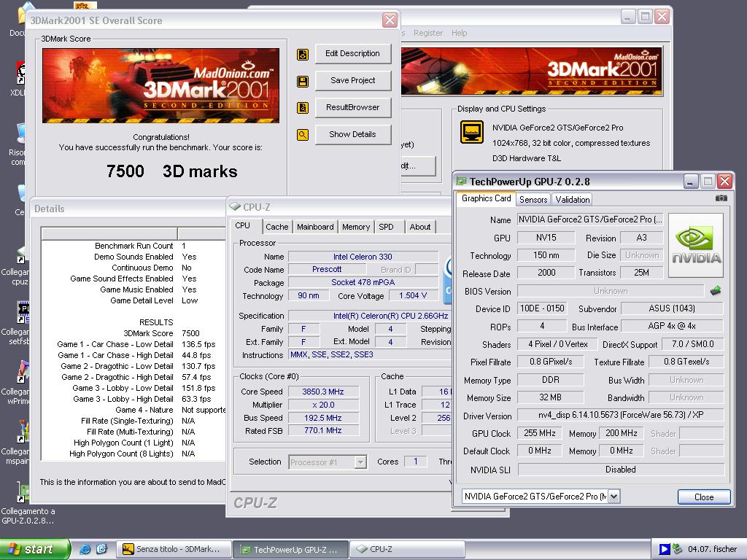Click the Subvendor value ASUS (1043)

point(672,308)
